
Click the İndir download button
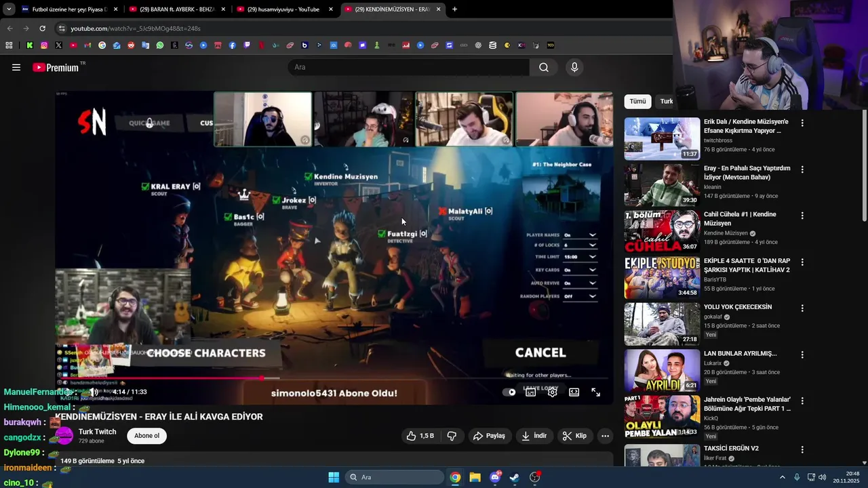click(534, 436)
